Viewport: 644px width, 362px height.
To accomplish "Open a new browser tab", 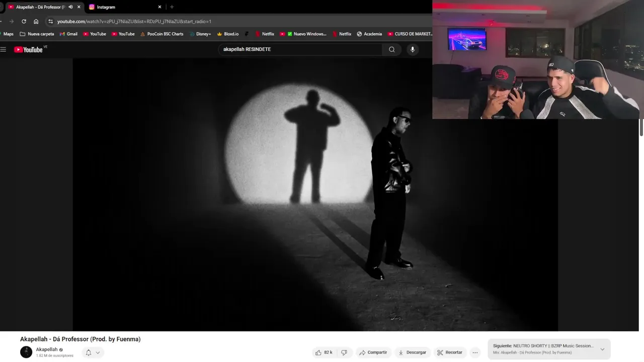I will [x=172, y=7].
